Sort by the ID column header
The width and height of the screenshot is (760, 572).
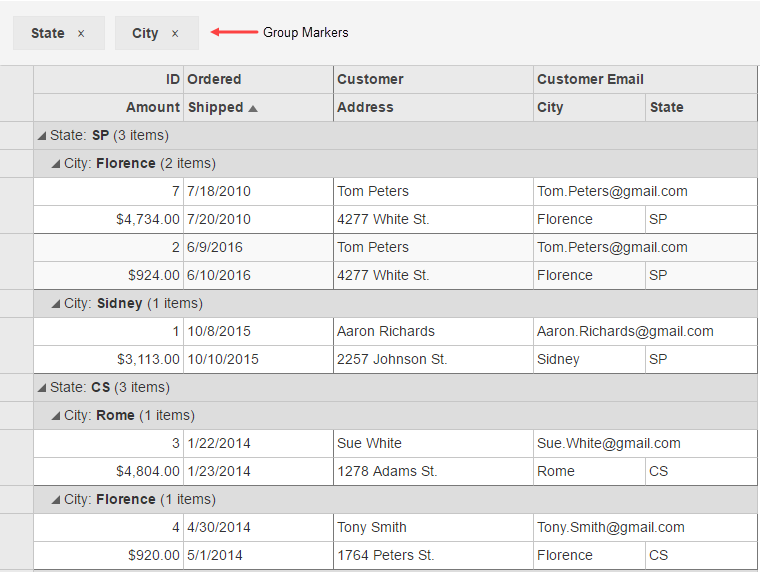point(173,79)
